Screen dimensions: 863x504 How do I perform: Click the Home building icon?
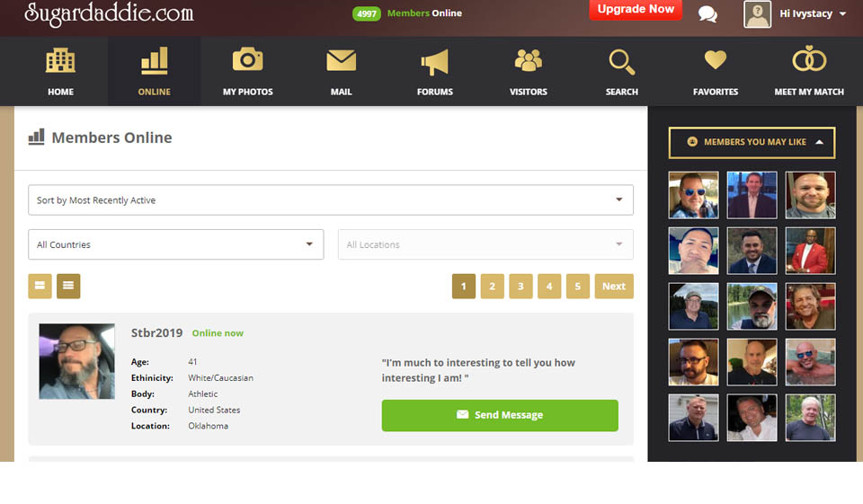click(x=60, y=61)
